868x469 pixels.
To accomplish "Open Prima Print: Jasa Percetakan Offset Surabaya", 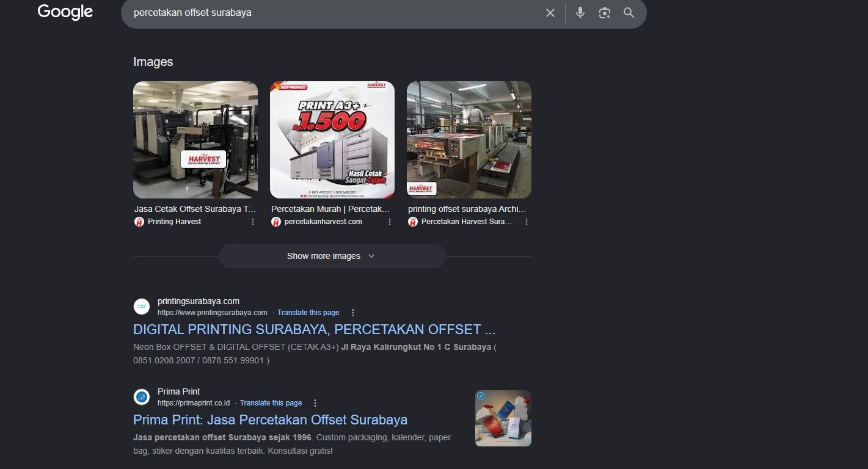I will point(270,420).
